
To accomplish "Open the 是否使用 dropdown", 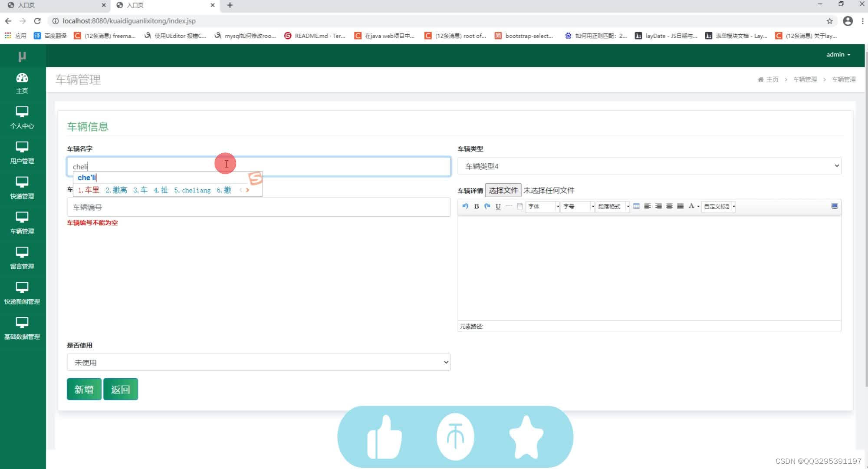I will point(259,362).
